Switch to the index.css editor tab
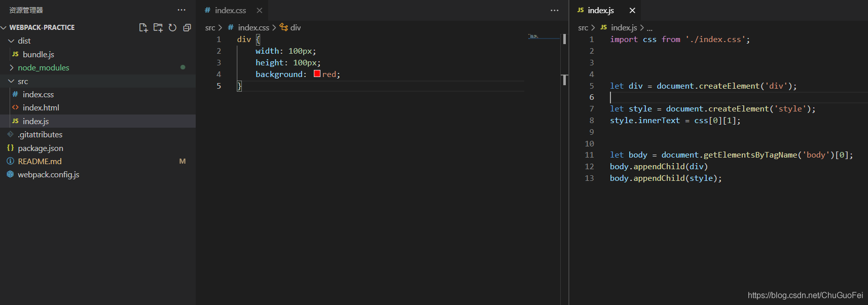Viewport: 868px width, 305px height. (x=232, y=10)
